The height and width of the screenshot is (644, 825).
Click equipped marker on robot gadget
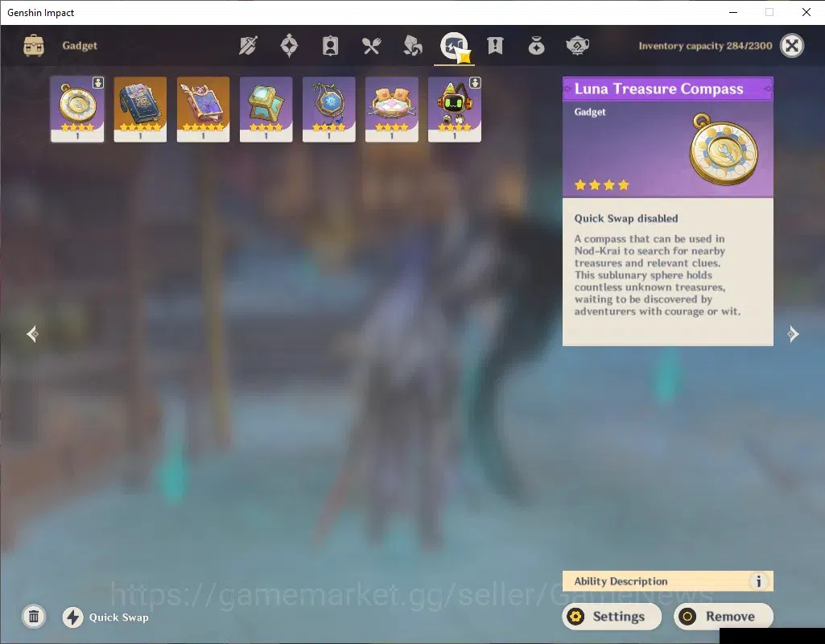475,83
